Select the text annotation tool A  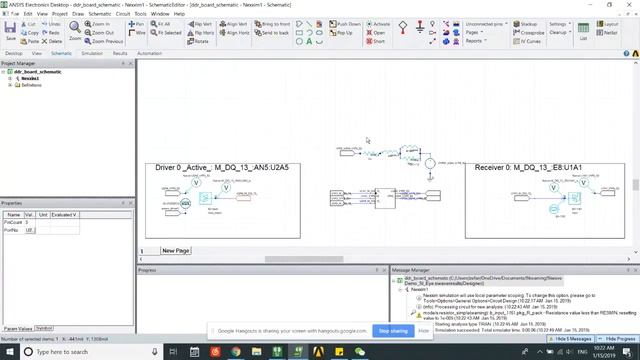(309, 41)
